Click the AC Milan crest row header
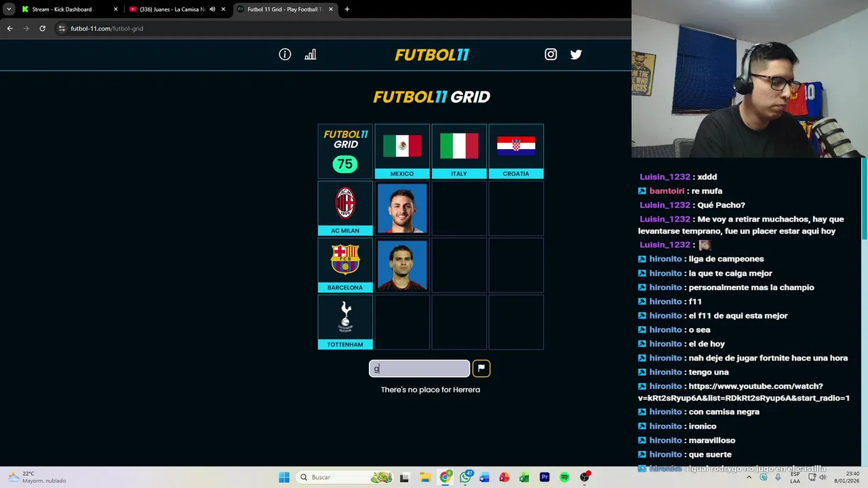This screenshot has height=488, width=868. coord(345,208)
